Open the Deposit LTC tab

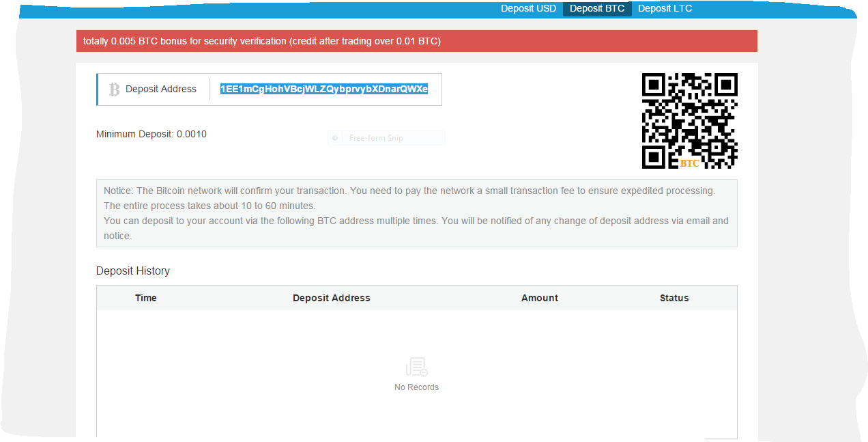[665, 8]
